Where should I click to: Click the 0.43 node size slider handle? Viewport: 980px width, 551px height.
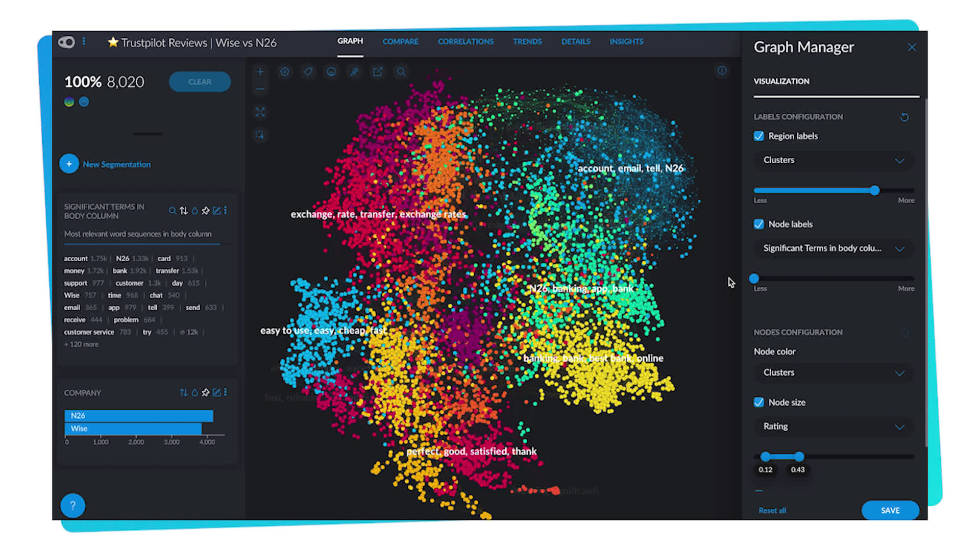(799, 457)
